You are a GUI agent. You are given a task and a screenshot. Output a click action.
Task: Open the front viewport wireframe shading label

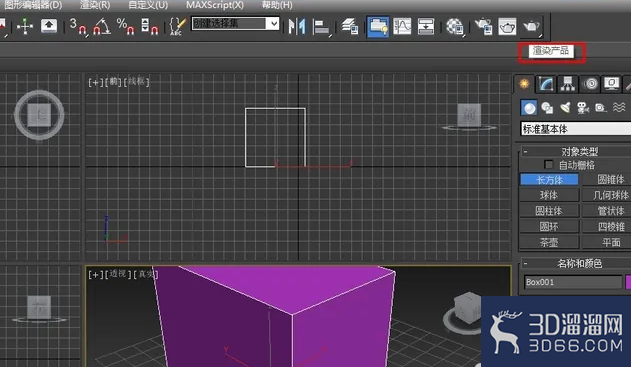point(137,82)
